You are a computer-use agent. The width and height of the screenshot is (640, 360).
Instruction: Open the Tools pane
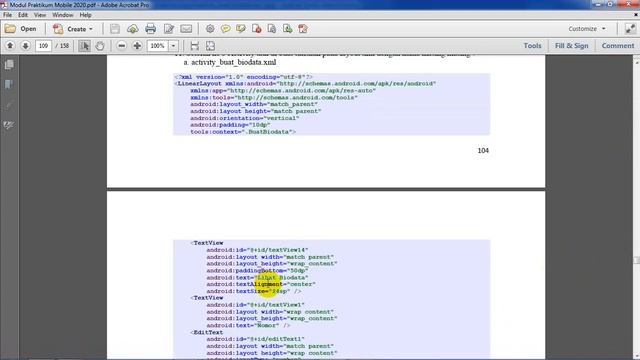[x=532, y=46]
